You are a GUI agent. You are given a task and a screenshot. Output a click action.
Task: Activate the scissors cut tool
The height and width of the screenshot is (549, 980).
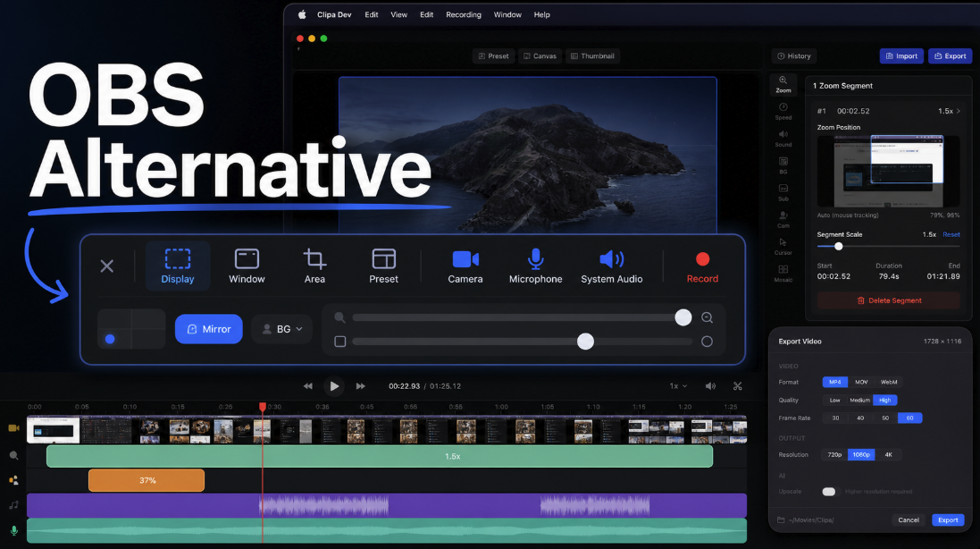pos(738,386)
